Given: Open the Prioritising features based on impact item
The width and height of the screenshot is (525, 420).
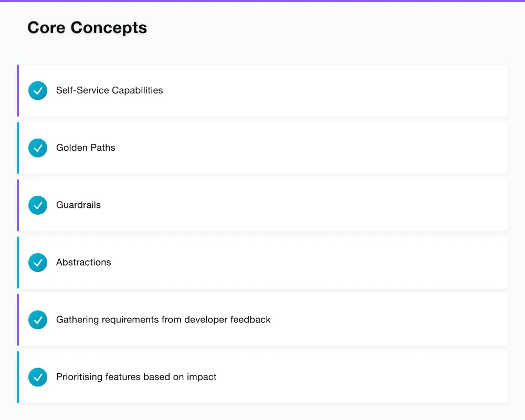Looking at the screenshot, I should (x=262, y=376).
